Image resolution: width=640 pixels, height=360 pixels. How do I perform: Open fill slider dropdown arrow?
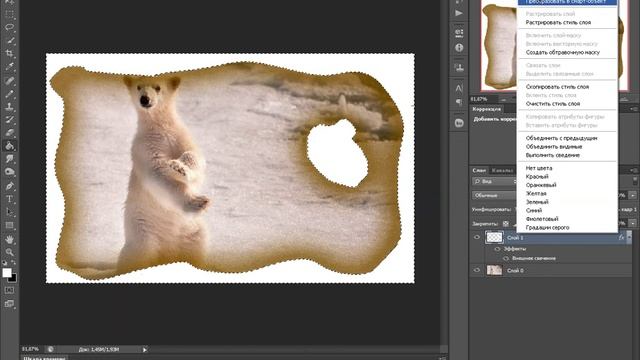tap(633, 224)
